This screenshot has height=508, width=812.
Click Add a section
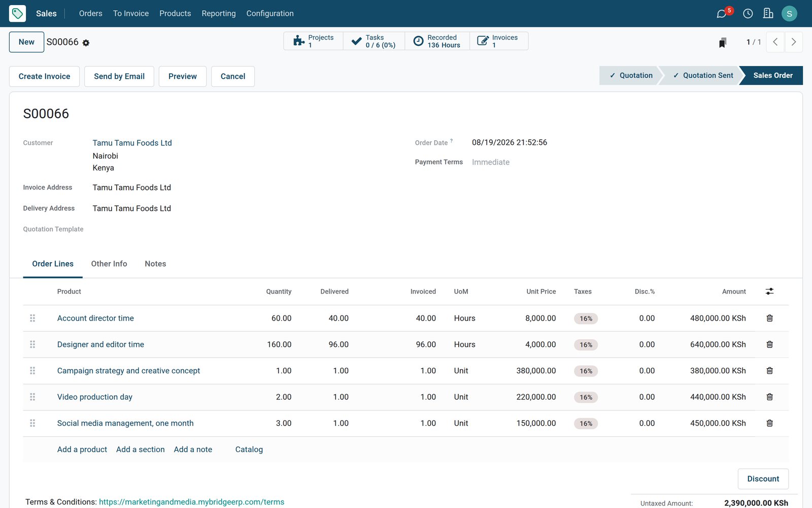(x=141, y=450)
